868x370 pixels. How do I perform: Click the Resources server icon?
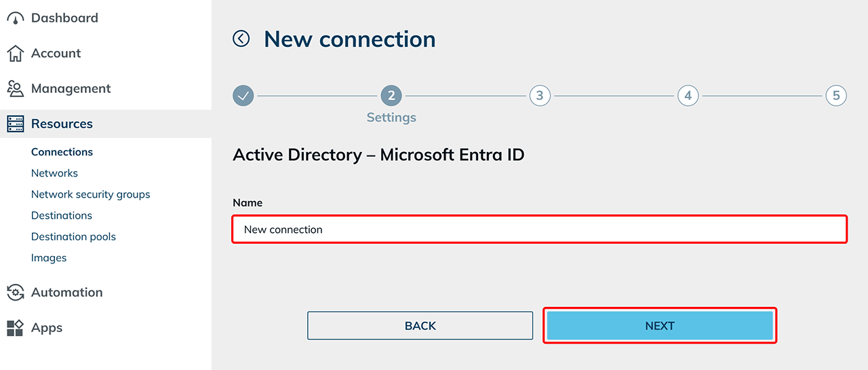coord(15,124)
